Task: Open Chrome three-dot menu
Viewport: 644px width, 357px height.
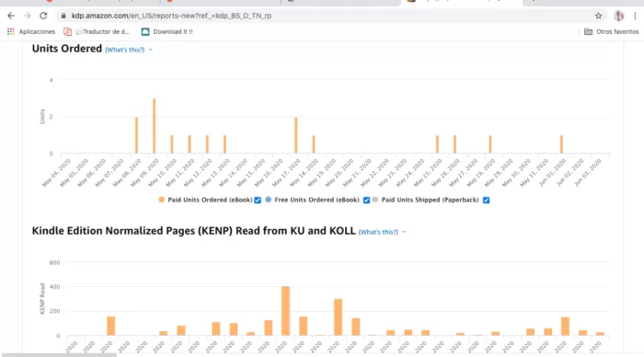Action: [x=635, y=16]
